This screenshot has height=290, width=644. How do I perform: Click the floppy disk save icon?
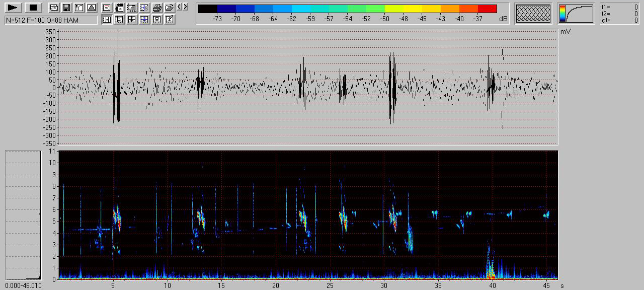point(66,8)
